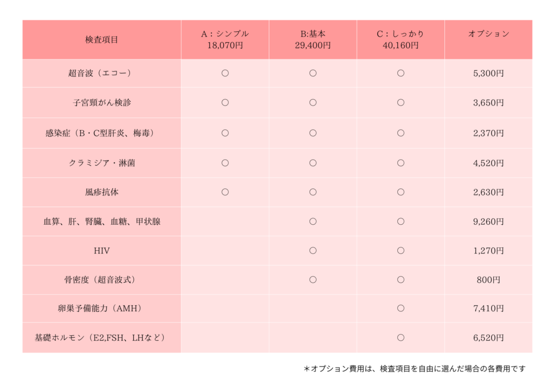The image size is (555, 392).
Task: Click the 基礎ホルモン circle under C：しっかり
Action: pyautogui.click(x=401, y=337)
